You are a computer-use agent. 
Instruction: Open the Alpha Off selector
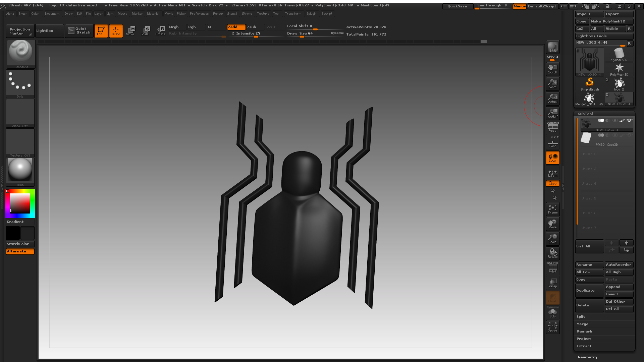[x=20, y=113]
